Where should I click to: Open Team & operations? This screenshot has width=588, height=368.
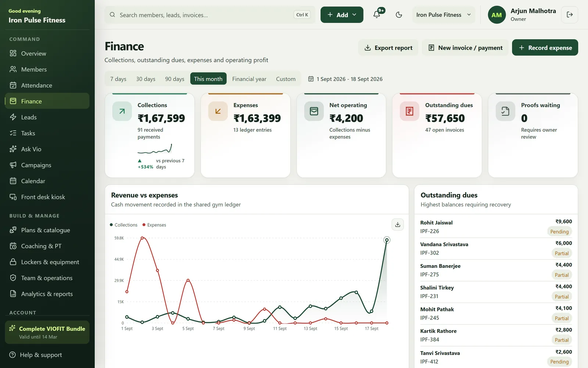(x=47, y=278)
